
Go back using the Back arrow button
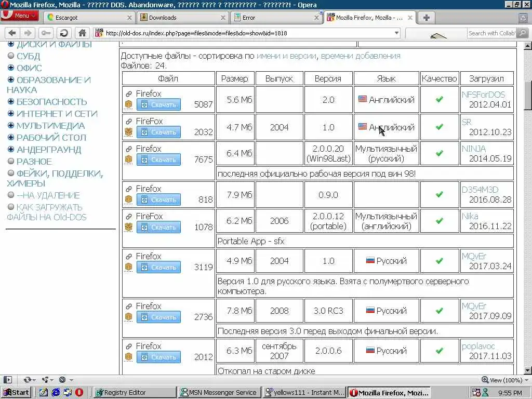12,33
